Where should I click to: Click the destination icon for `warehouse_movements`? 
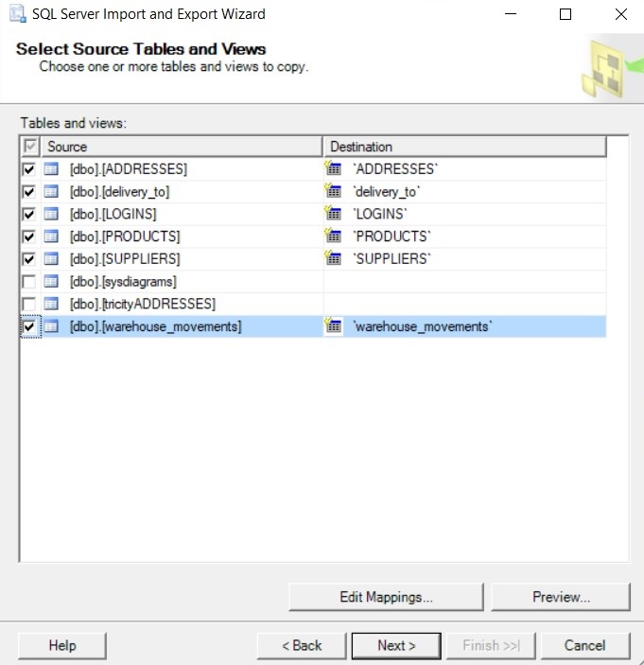333,325
